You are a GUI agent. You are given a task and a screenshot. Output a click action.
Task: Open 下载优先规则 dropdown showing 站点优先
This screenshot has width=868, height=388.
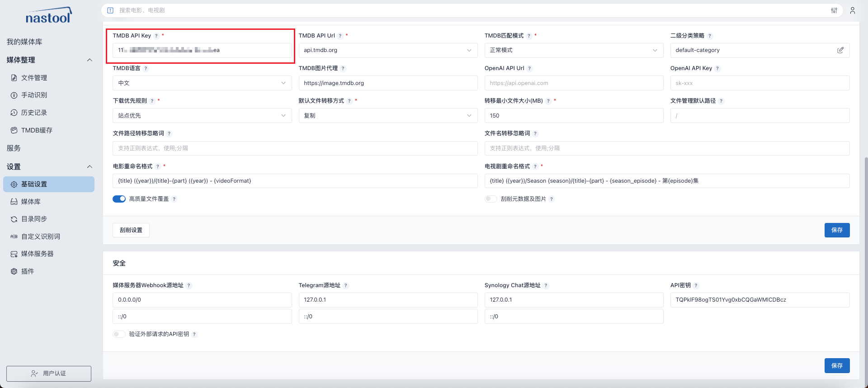click(202, 116)
